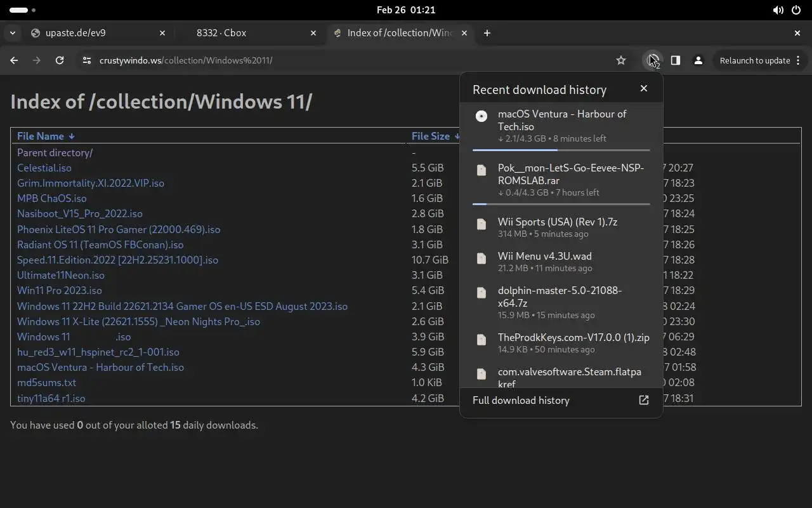Image resolution: width=812 pixels, height=508 pixels.
Task: Open Full download history
Action: click(x=561, y=400)
